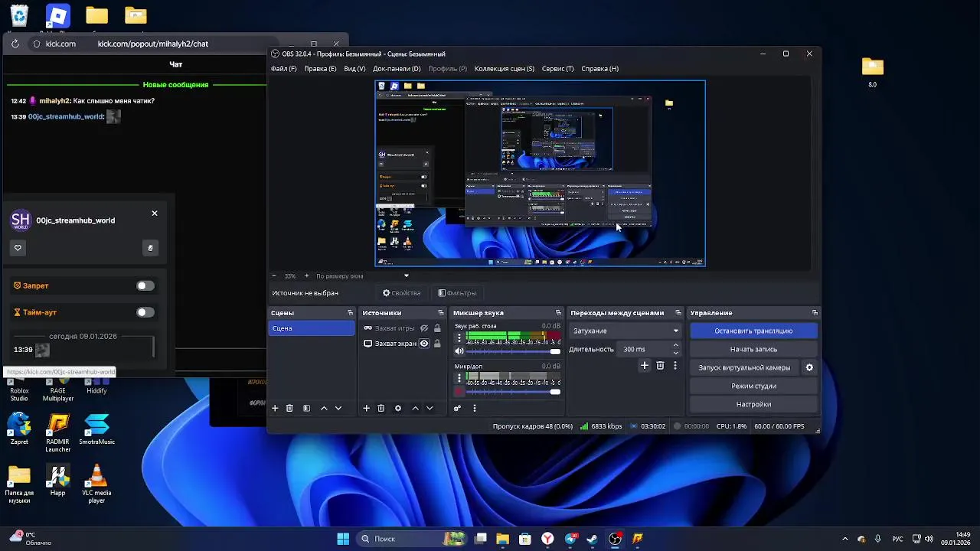Click the Начать запись button
The height and width of the screenshot is (551, 980).
(x=753, y=349)
